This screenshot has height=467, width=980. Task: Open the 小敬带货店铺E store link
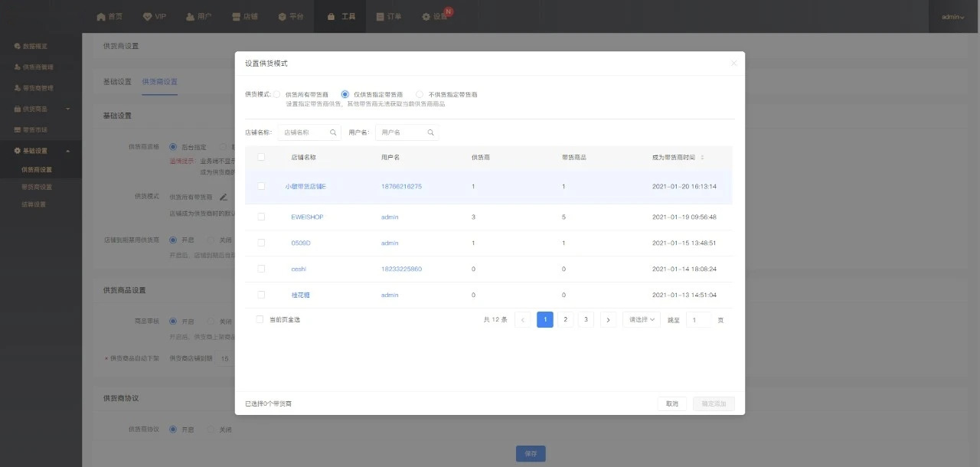[305, 187]
